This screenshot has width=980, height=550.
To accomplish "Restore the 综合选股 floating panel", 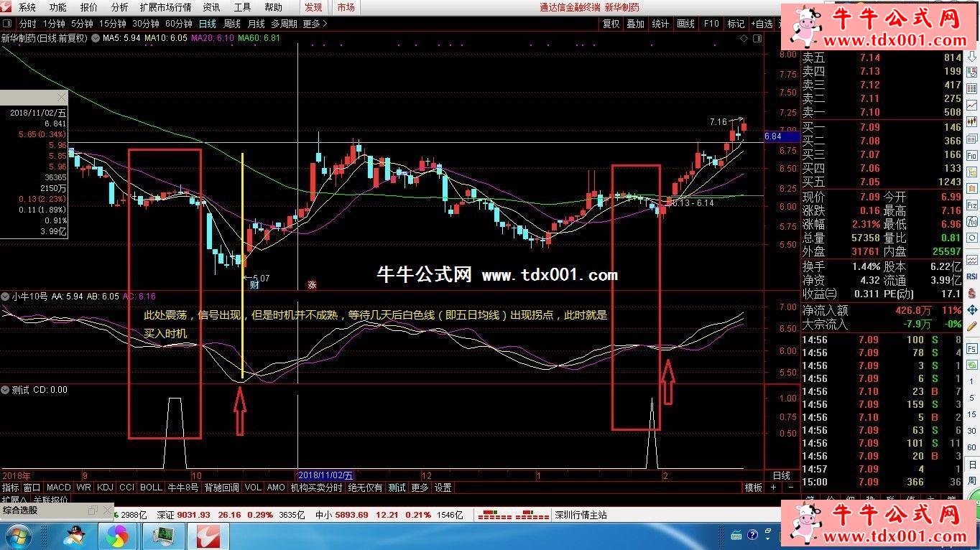I will (x=93, y=511).
